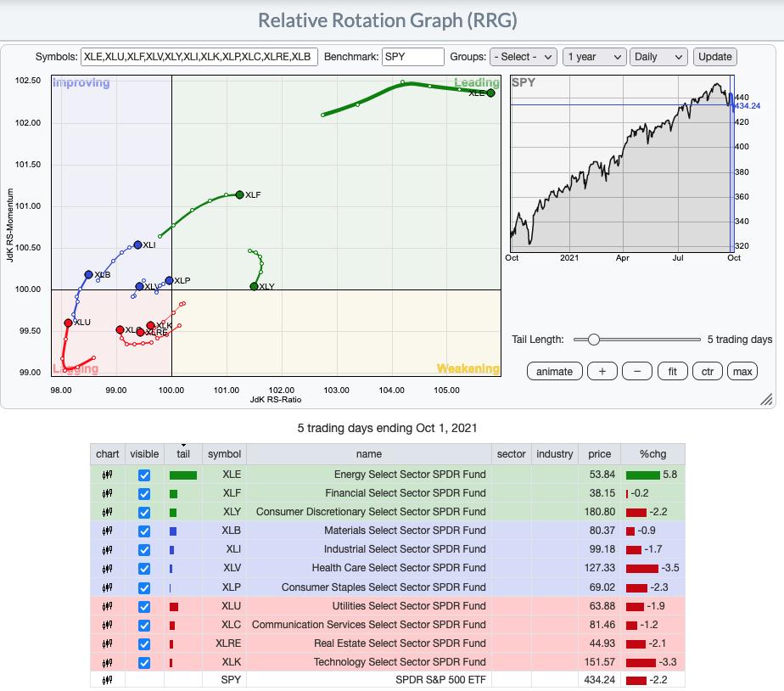Sort table by industry column
Image resolution: width=784 pixels, height=691 pixels.
coord(555,454)
